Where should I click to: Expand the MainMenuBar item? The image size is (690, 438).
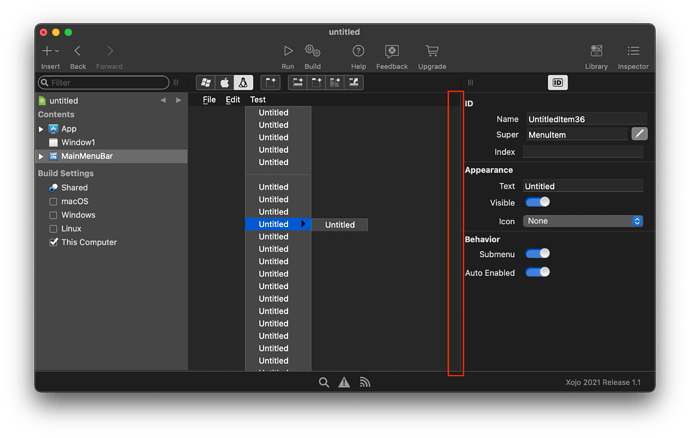click(41, 156)
